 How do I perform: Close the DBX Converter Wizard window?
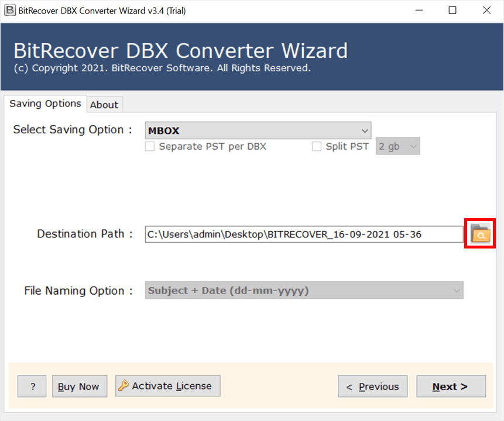pyautogui.click(x=486, y=10)
